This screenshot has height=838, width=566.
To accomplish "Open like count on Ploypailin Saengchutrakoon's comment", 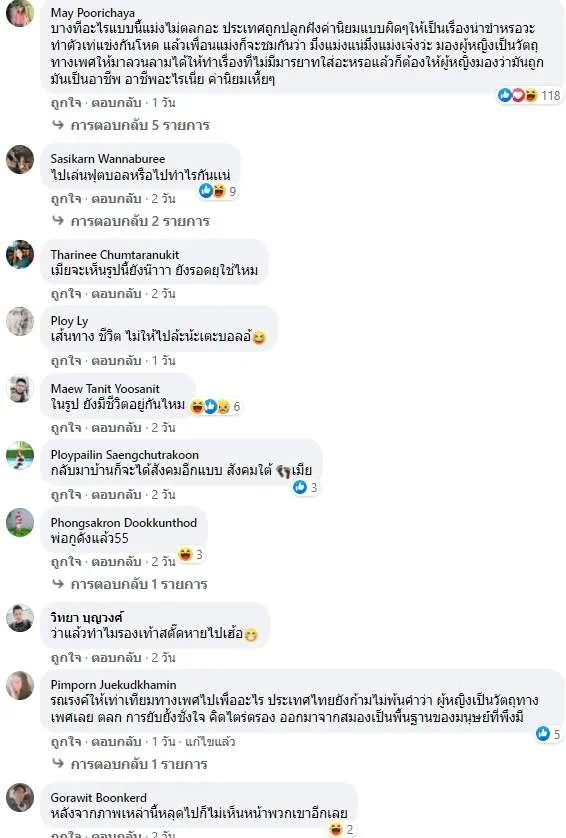I will click(x=305, y=487).
